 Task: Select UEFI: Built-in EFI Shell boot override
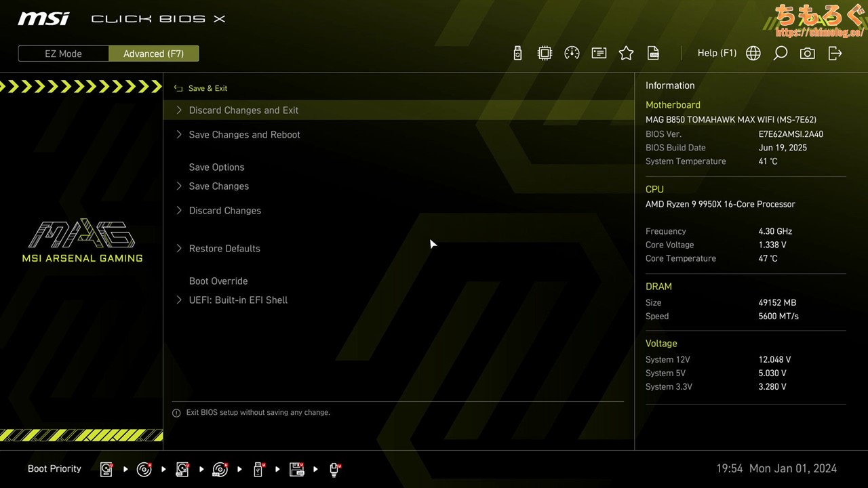(x=238, y=300)
